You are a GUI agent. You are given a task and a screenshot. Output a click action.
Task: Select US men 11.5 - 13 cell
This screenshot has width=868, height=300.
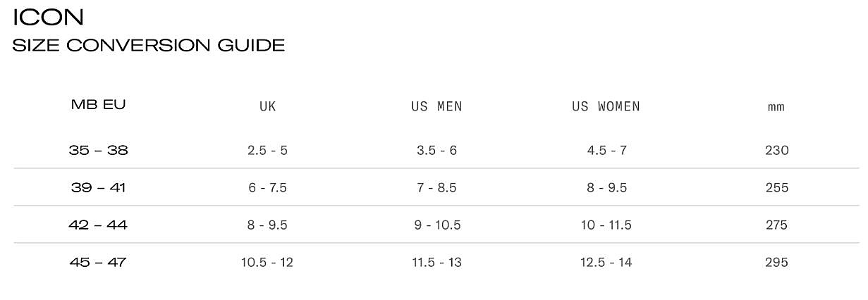point(436,263)
